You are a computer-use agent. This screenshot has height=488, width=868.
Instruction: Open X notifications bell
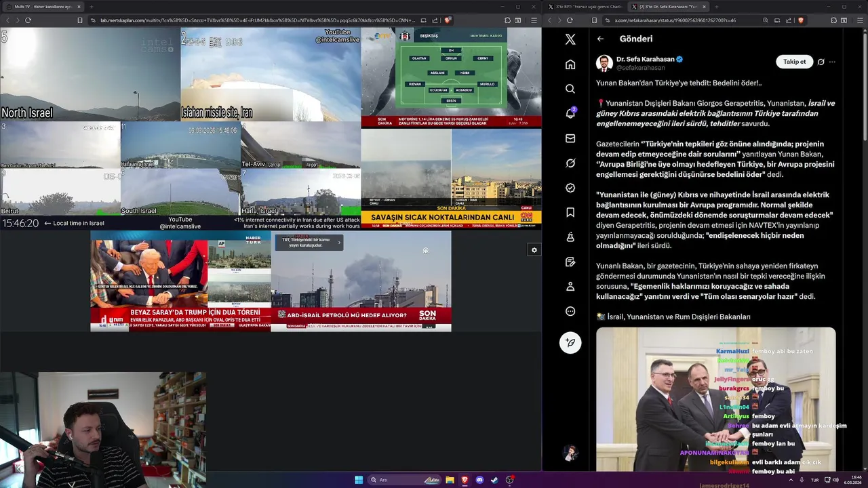click(x=570, y=113)
